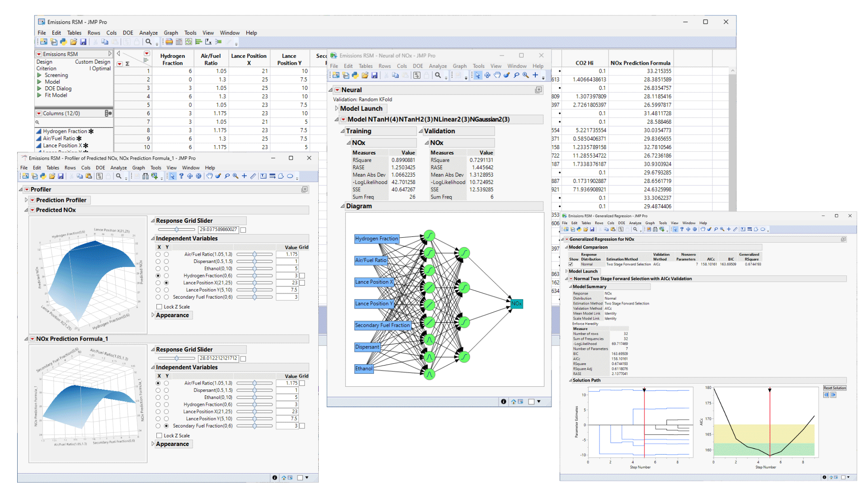Select the oval shape tool in Profiler toolbar
The width and height of the screenshot is (868, 488).
[290, 176]
